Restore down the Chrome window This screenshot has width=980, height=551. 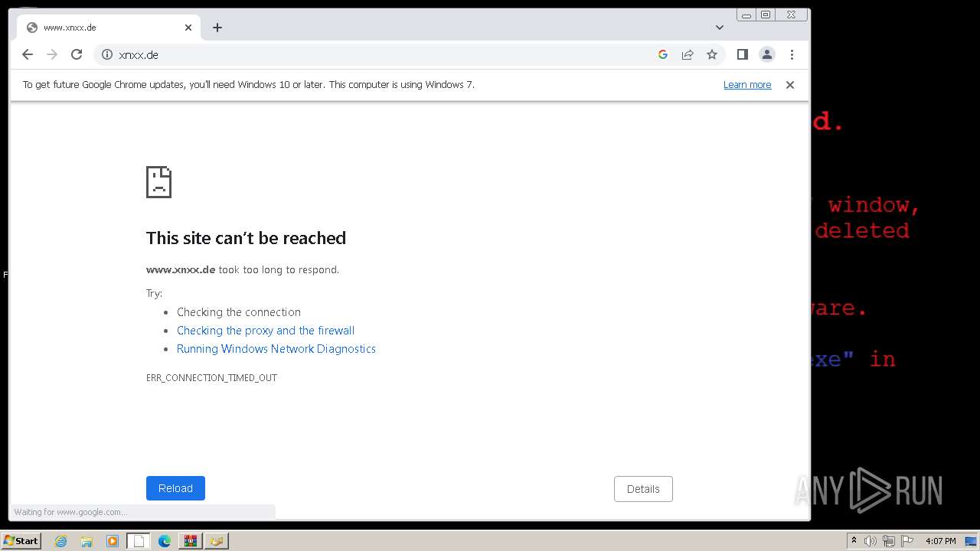point(766,15)
